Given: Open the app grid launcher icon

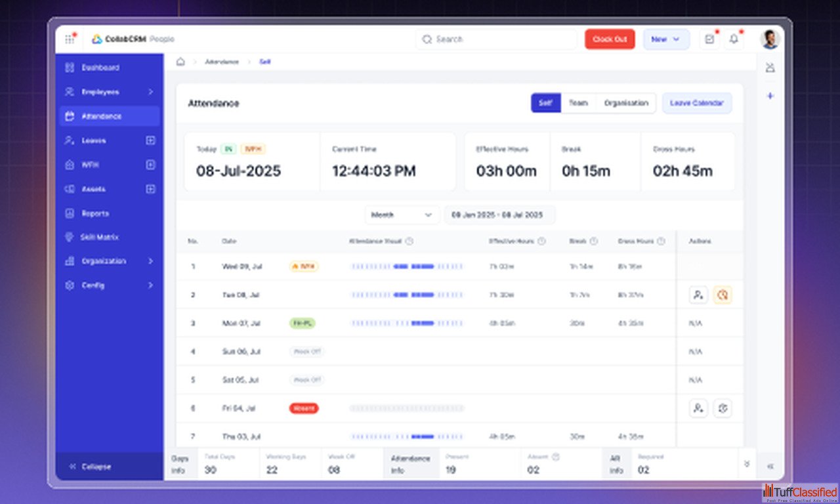Looking at the screenshot, I should [x=70, y=39].
